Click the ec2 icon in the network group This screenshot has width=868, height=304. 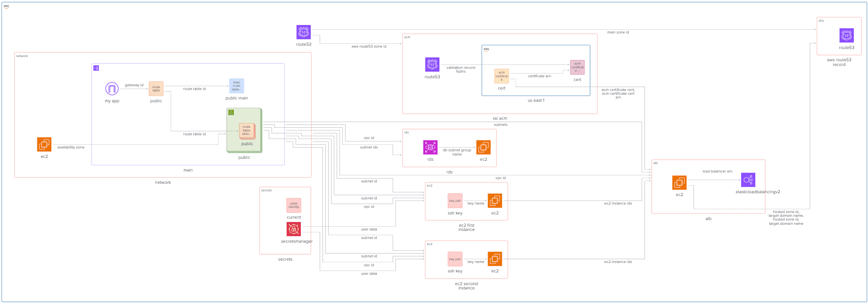pyautogui.click(x=44, y=144)
